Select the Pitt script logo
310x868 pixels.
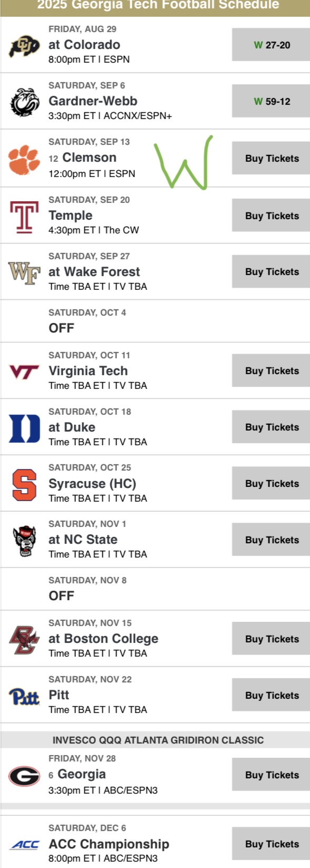point(24,696)
